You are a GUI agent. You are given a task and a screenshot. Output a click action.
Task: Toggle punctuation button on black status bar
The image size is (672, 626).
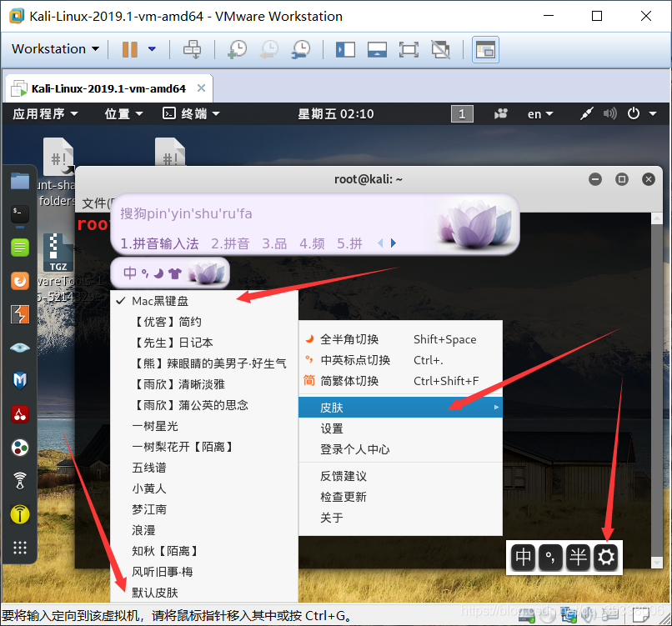coord(550,557)
